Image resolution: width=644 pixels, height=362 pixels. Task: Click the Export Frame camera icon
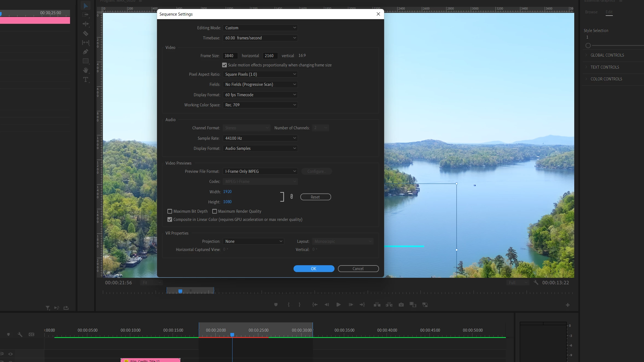coord(401,305)
